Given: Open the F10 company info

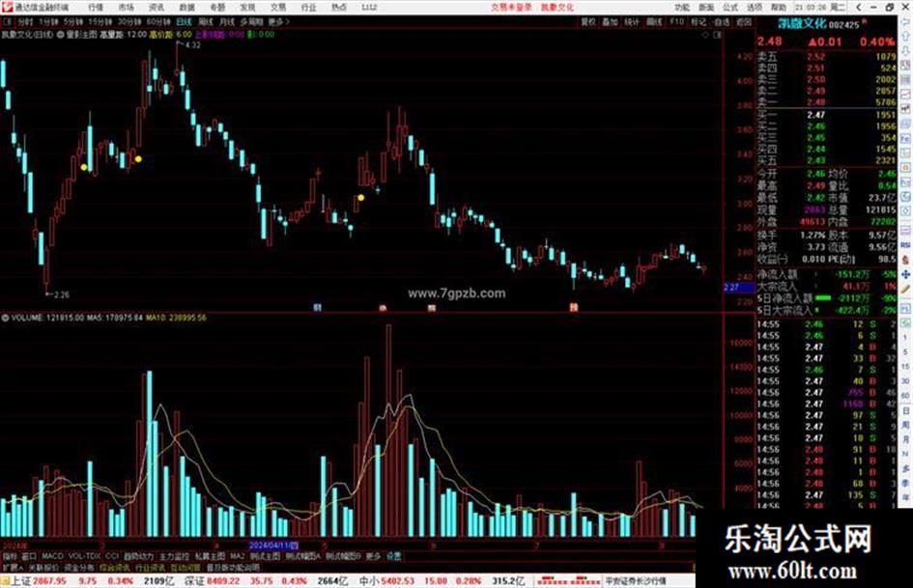Looking at the screenshot, I should (x=676, y=21).
